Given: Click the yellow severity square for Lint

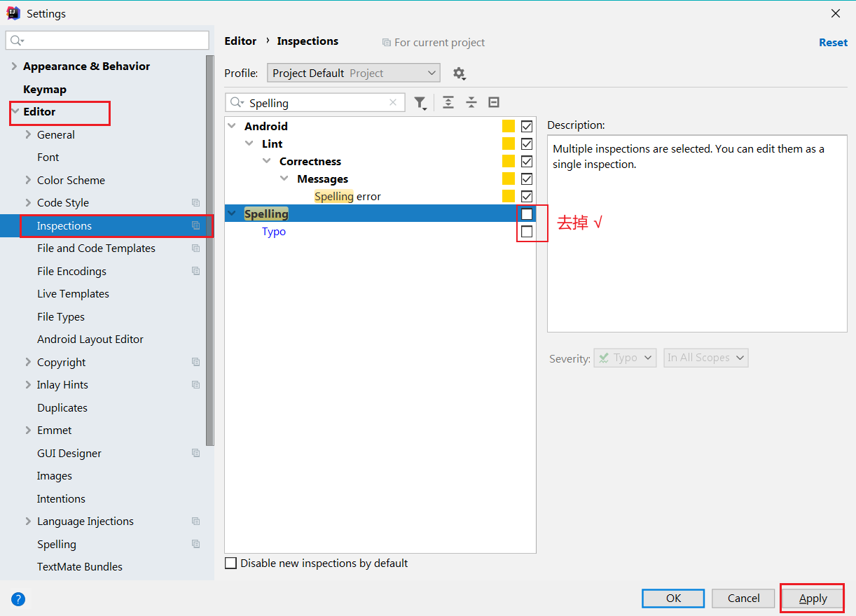Looking at the screenshot, I should (508, 143).
